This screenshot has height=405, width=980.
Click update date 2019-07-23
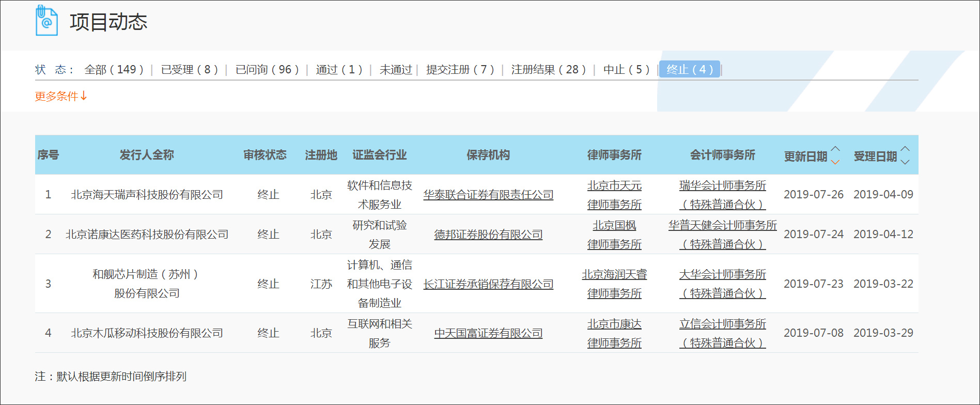click(x=814, y=284)
